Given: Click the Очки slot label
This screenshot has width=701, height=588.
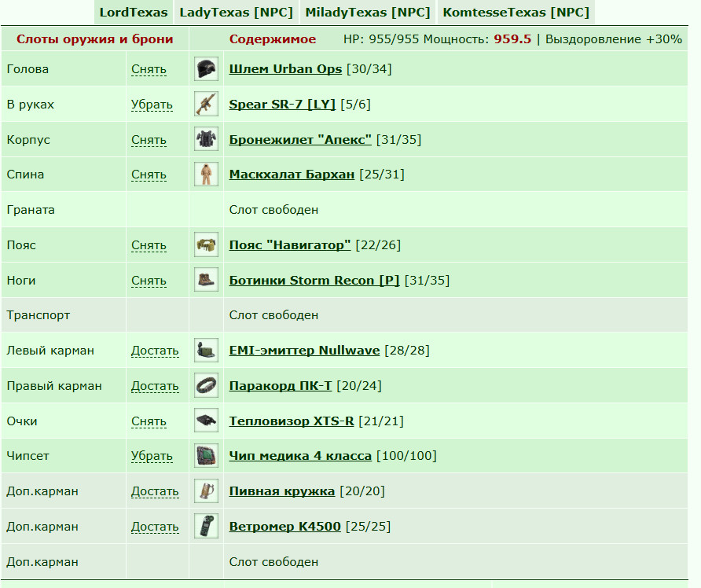Looking at the screenshot, I should pyautogui.click(x=22, y=421).
